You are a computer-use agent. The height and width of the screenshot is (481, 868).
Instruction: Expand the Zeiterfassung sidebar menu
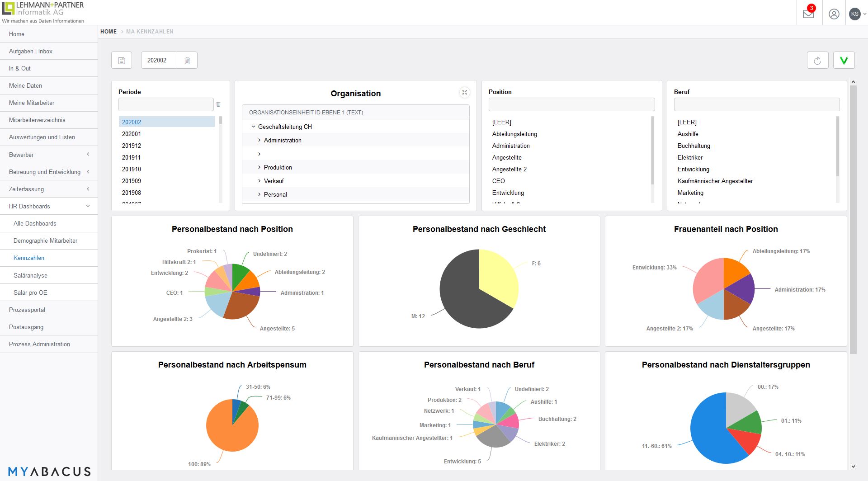tap(49, 189)
